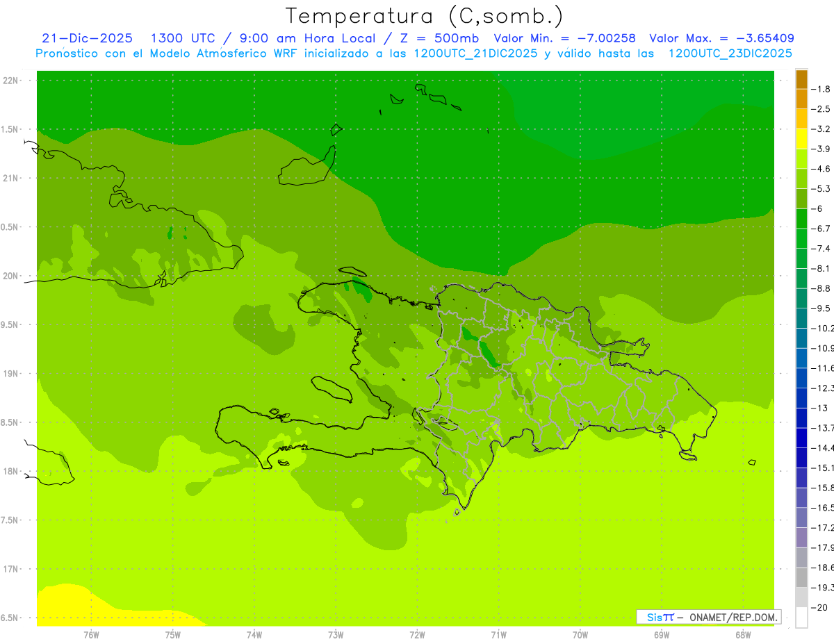
Task: Click the '68W' longitude label
Action: (743, 634)
